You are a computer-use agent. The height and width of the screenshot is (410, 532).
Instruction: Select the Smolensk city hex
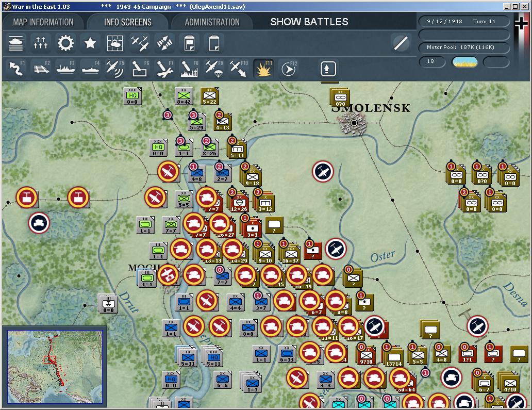(x=354, y=123)
